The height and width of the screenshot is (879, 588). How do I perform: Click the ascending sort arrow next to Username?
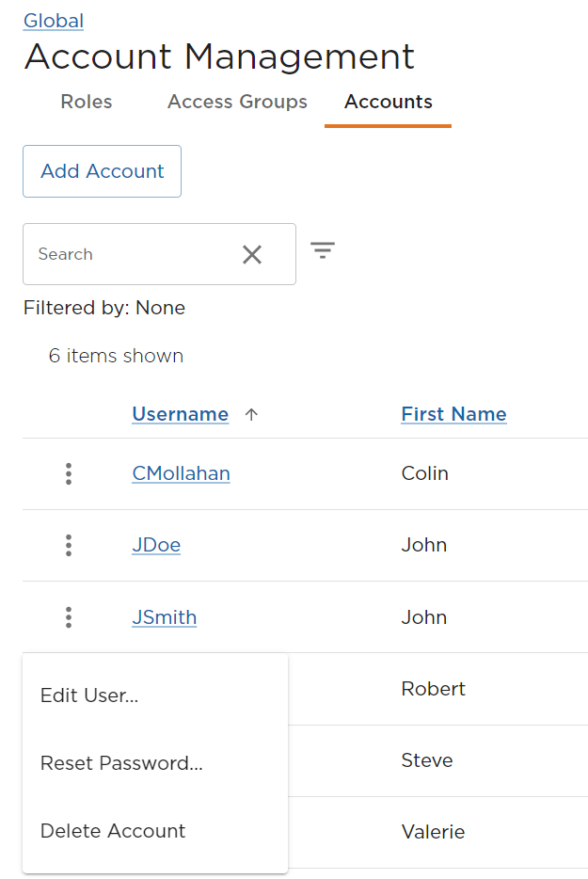(x=251, y=414)
